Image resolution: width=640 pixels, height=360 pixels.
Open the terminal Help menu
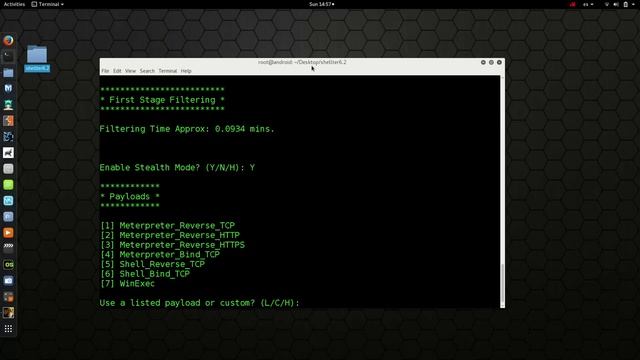[x=186, y=71]
